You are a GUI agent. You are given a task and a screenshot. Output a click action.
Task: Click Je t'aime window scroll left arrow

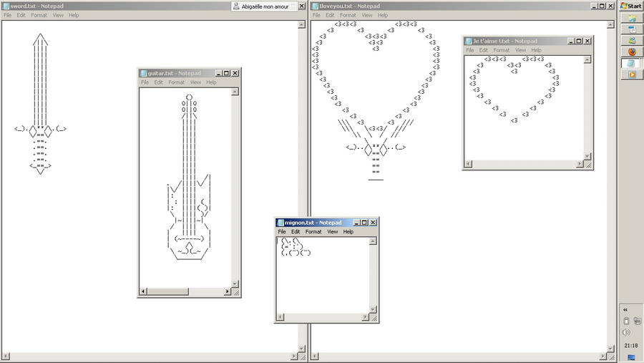[x=468, y=164]
